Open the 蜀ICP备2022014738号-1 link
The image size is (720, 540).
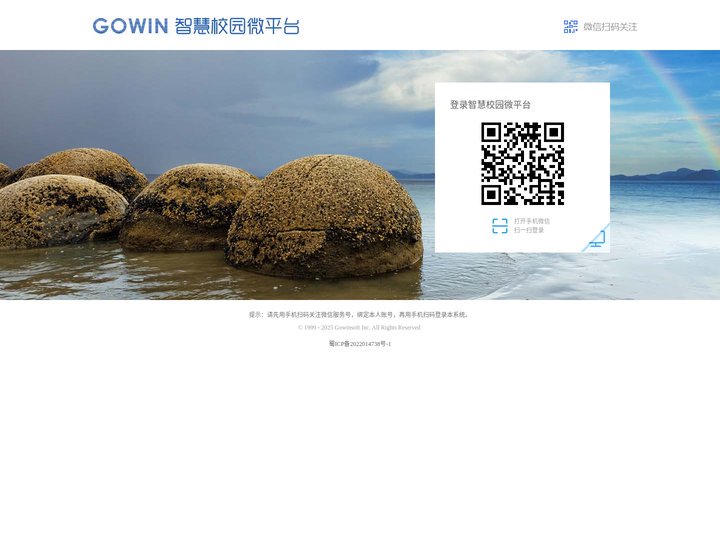[x=360, y=343]
